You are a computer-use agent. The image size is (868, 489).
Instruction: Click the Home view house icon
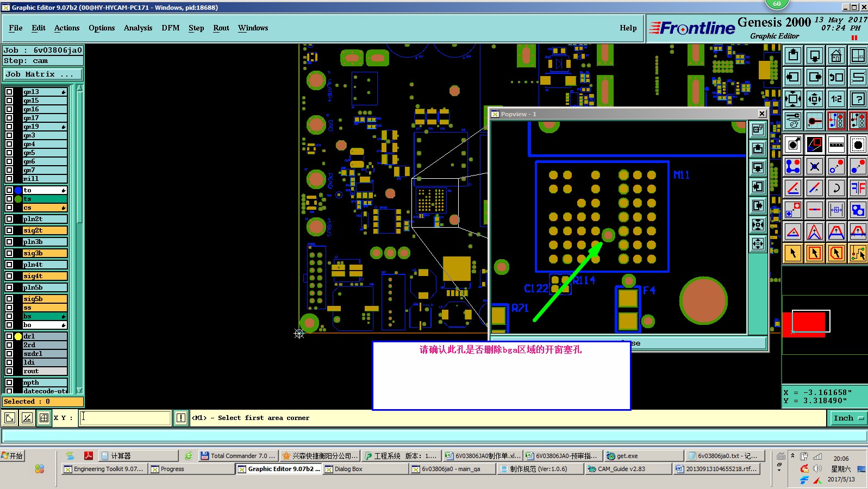[836, 55]
